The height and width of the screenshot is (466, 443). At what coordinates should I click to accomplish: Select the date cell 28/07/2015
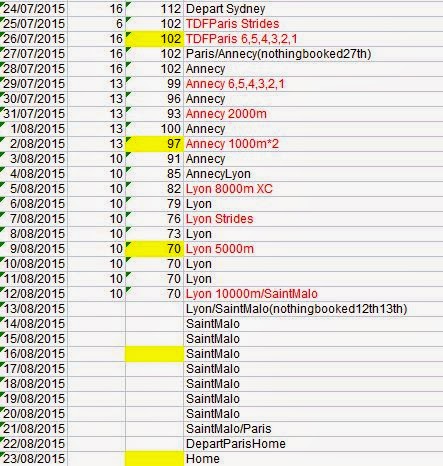click(x=34, y=69)
